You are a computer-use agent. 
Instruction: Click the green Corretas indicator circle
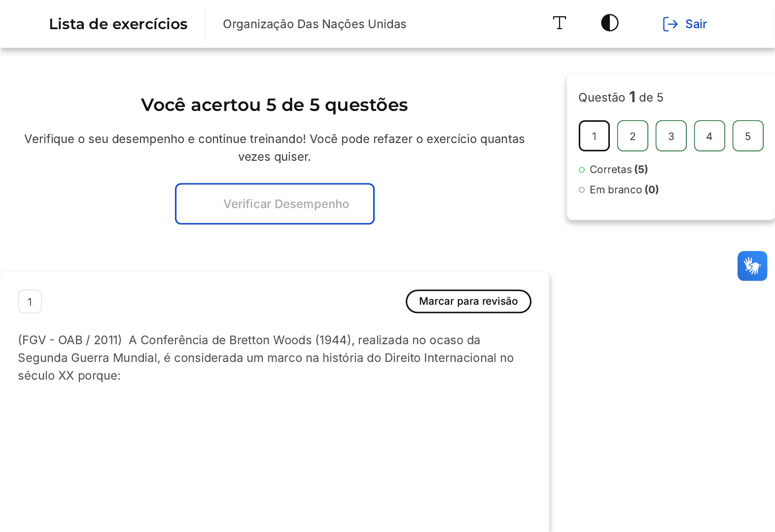click(582, 170)
